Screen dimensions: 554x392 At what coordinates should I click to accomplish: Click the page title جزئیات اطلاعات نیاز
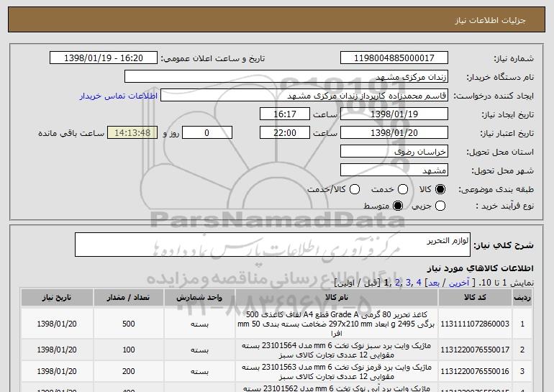(x=490, y=20)
